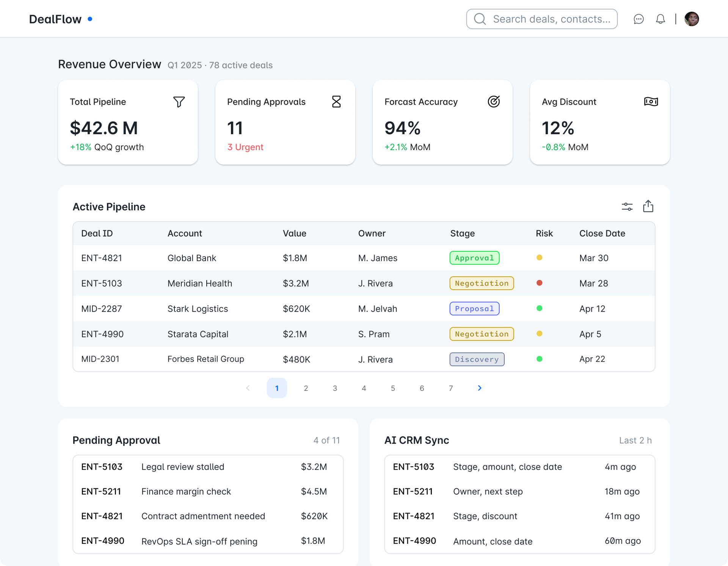
Task: Click the Proposal badge for Stark Logistics
Action: click(x=474, y=309)
